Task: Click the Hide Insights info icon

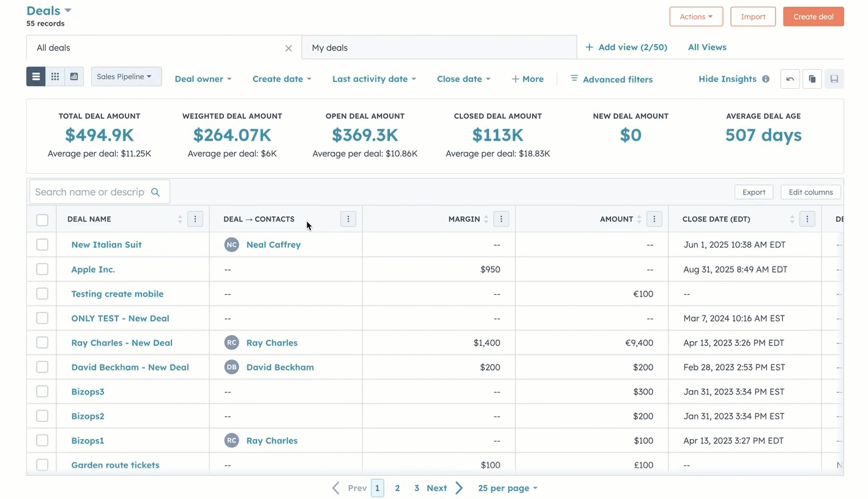Action: click(x=765, y=79)
